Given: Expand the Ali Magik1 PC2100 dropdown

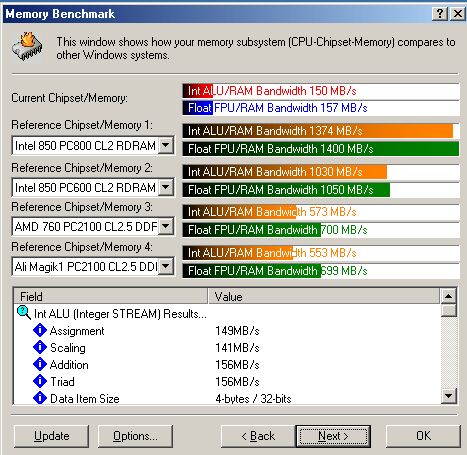Looking at the screenshot, I should pos(165,266).
